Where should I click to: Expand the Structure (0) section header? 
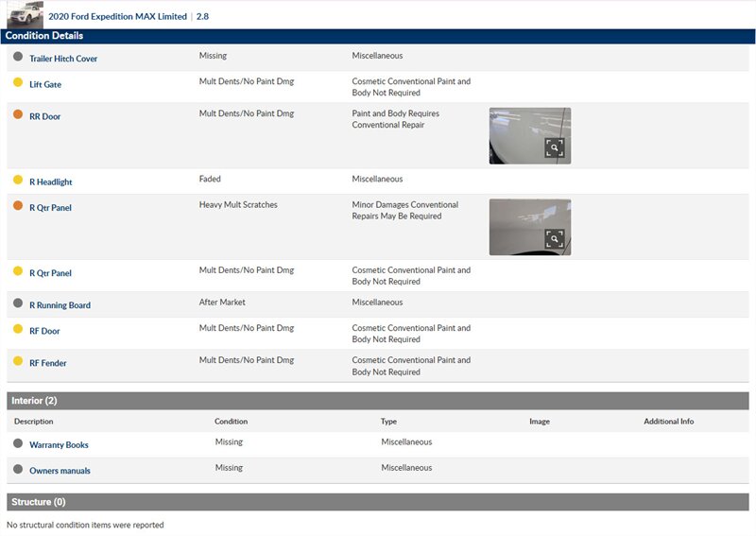(x=36, y=502)
